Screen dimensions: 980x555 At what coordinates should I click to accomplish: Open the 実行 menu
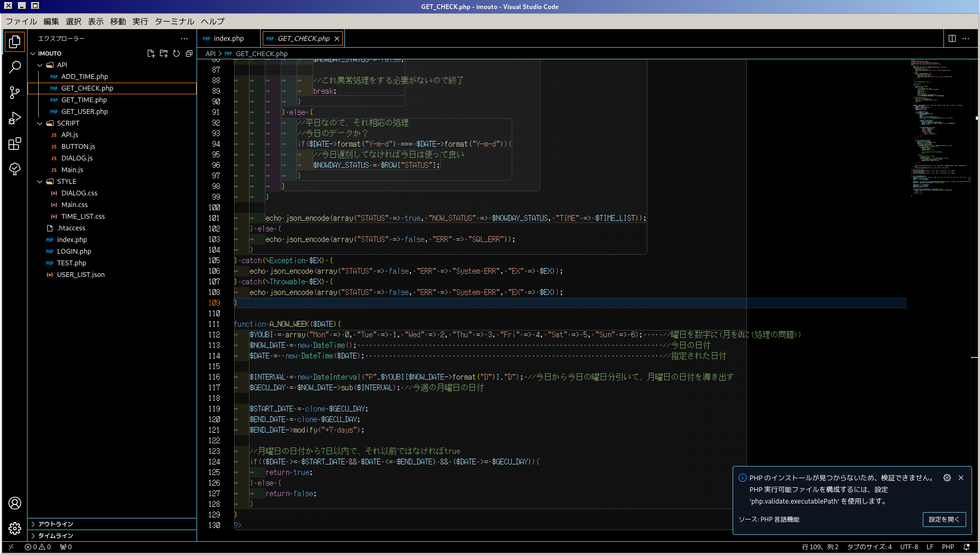[140, 21]
